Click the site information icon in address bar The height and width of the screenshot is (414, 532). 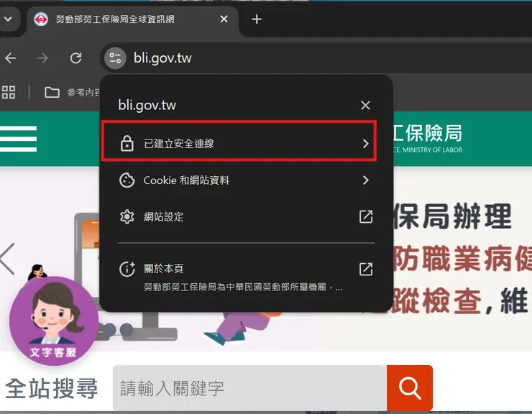click(x=115, y=58)
